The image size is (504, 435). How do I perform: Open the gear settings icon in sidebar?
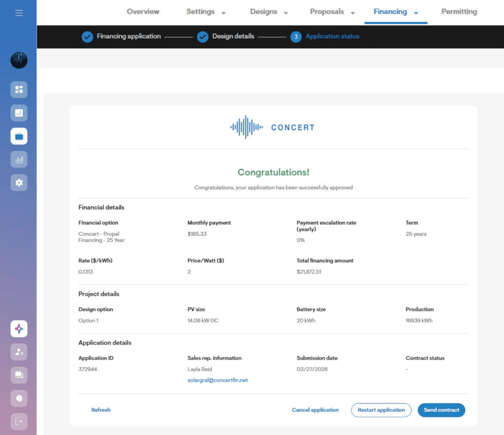19,183
